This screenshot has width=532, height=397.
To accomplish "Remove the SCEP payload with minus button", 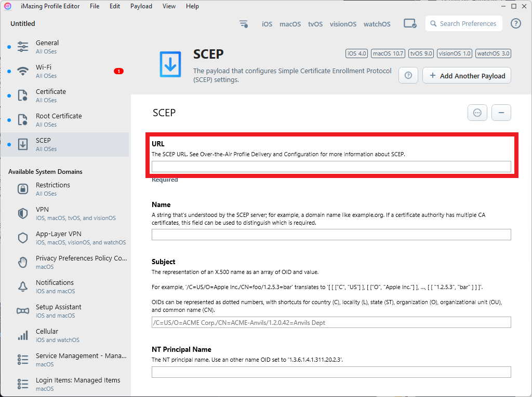I will (x=501, y=113).
